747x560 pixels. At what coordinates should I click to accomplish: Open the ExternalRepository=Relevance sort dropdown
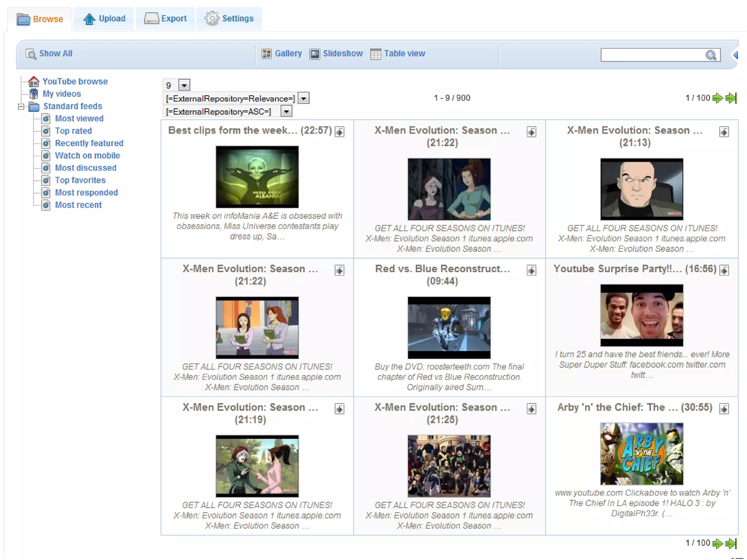coord(303,98)
